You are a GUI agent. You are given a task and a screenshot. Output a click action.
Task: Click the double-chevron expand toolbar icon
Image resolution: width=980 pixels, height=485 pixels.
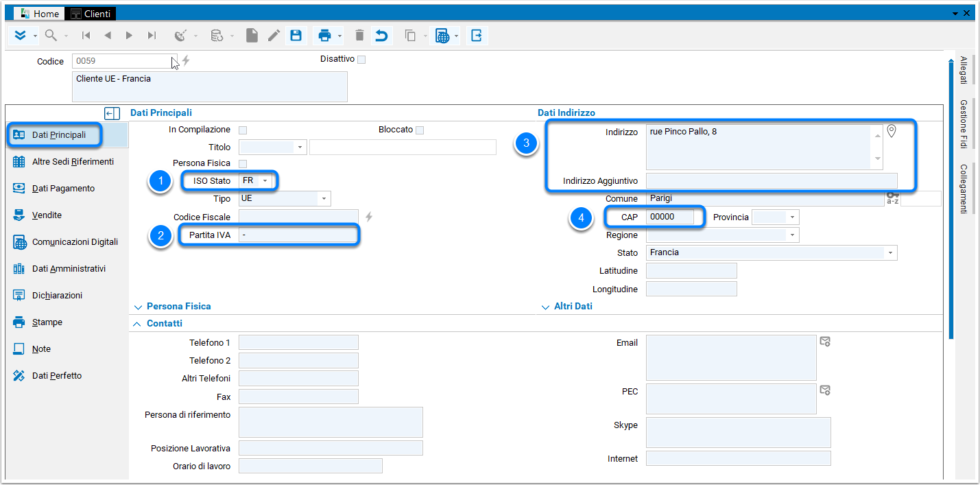(x=20, y=35)
